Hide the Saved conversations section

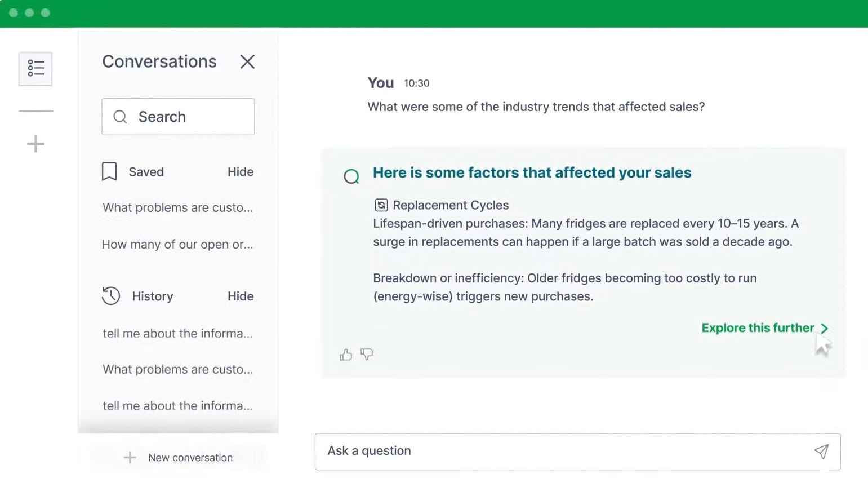[240, 171]
